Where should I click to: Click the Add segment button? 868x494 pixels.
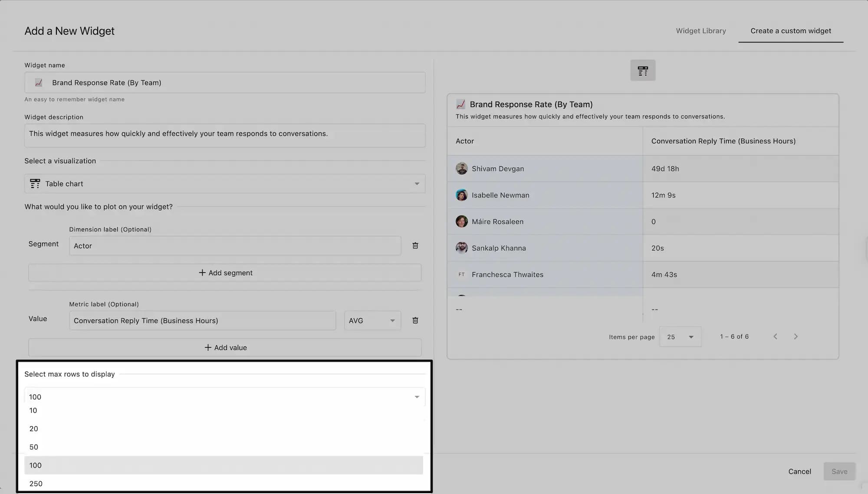coord(225,273)
